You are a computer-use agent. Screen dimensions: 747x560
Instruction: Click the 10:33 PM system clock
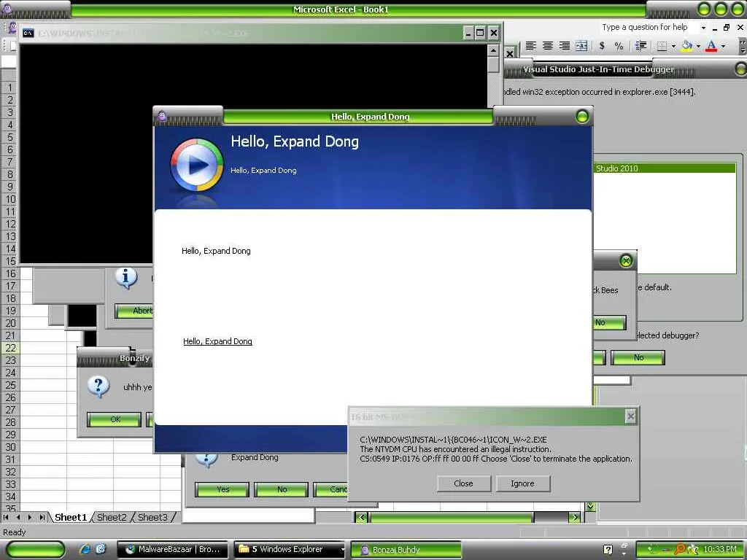pos(720,550)
